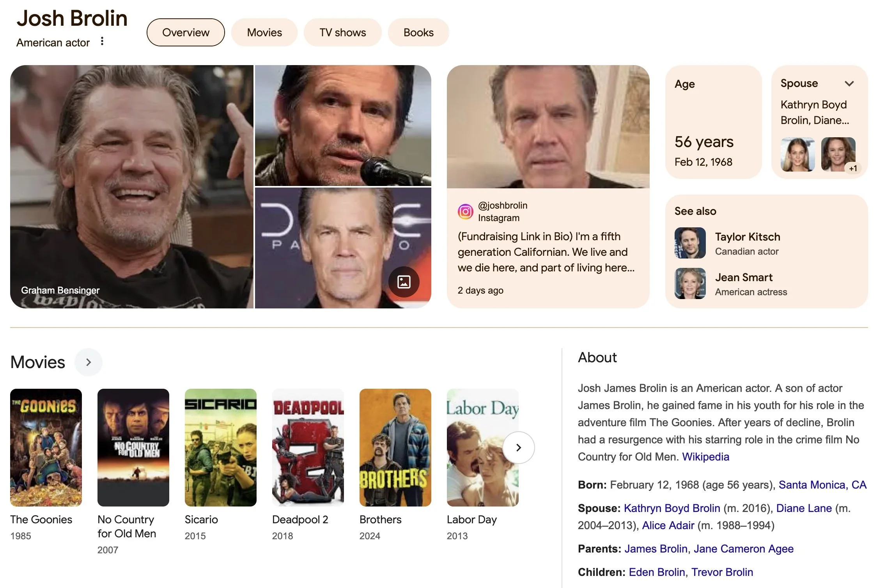Click the +1 spouse photo badge
893x588 pixels.
click(853, 168)
